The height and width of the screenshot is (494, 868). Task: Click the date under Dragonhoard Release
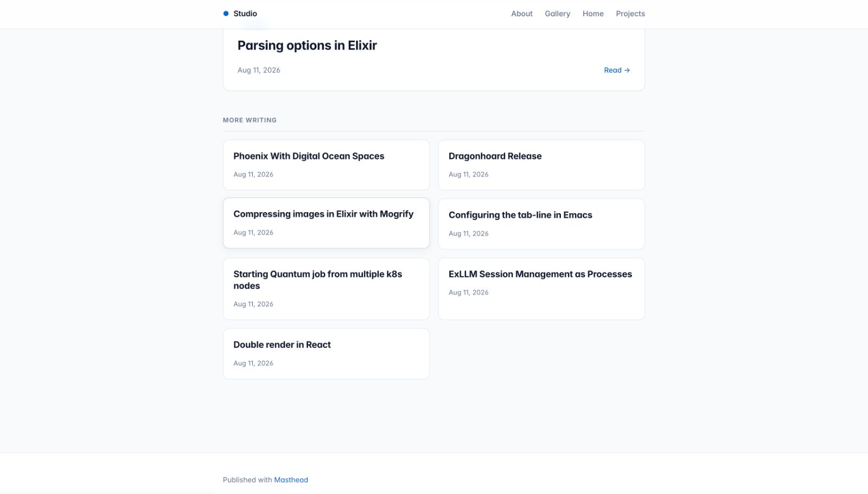click(468, 174)
